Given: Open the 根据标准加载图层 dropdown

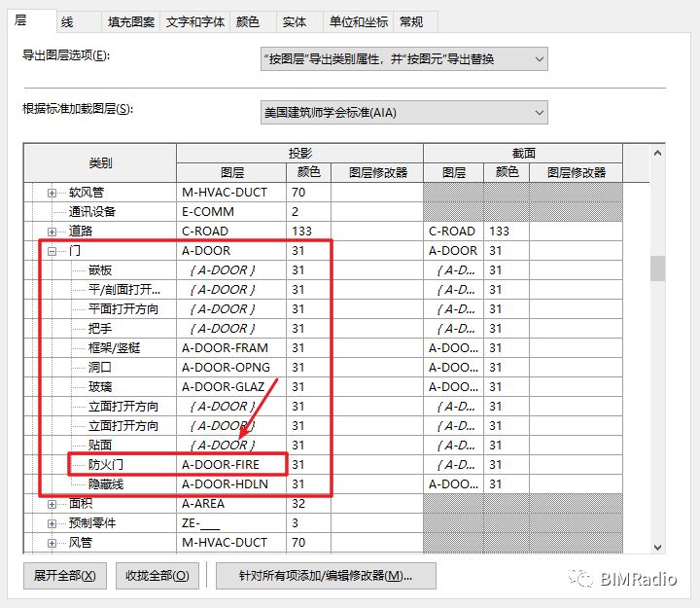Looking at the screenshot, I should 404,113.
